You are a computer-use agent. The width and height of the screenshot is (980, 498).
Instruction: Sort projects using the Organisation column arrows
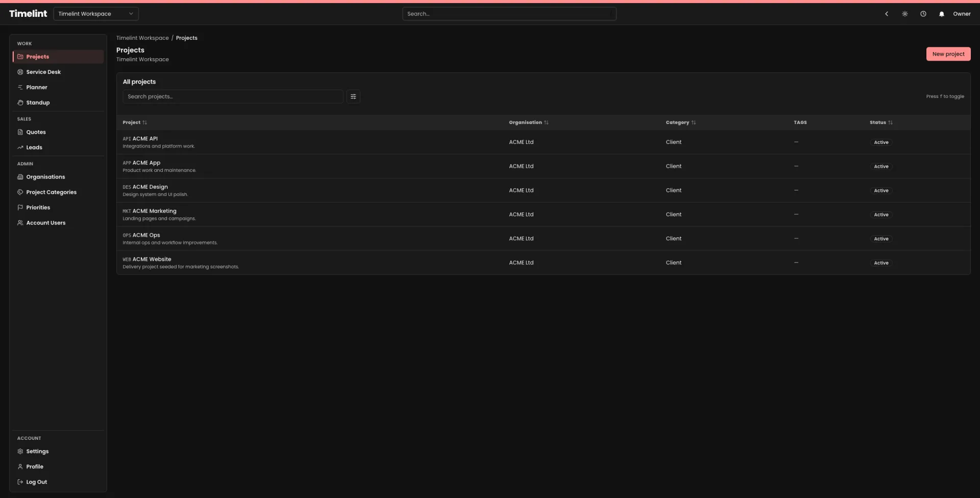[546, 122]
